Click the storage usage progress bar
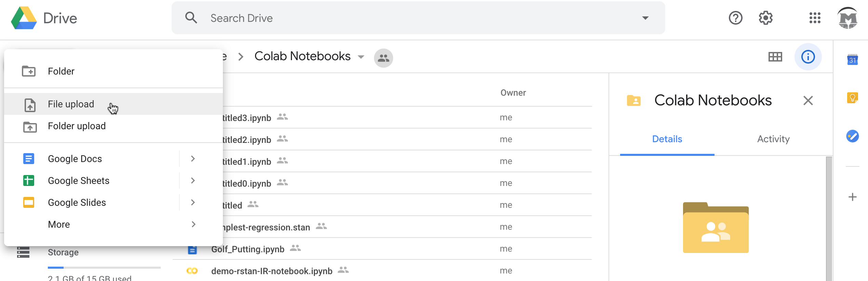Viewport: 868px width, 281px height. click(104, 267)
